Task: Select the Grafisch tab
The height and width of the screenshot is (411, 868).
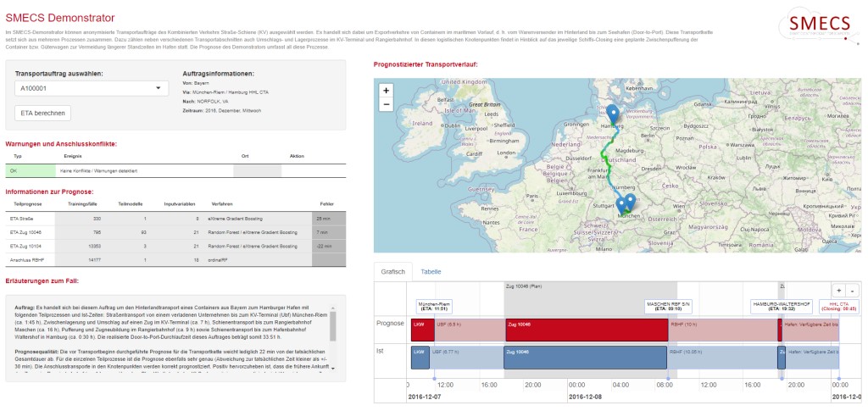Action: (393, 272)
